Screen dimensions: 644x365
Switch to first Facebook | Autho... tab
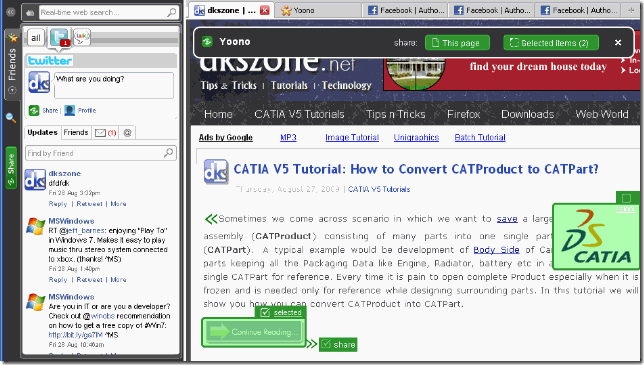tap(406, 10)
